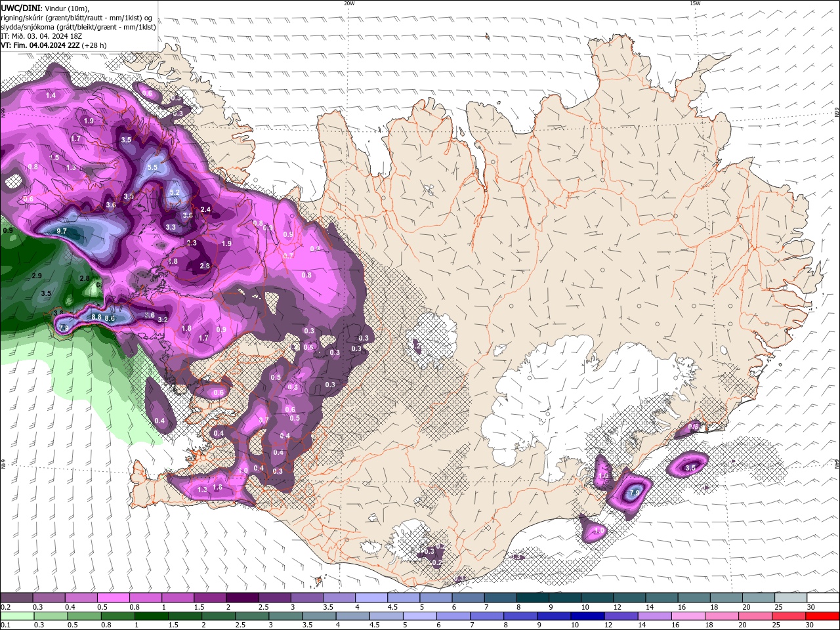
Task: Click the 7.9 label next to 8.8
Action: coord(64,327)
